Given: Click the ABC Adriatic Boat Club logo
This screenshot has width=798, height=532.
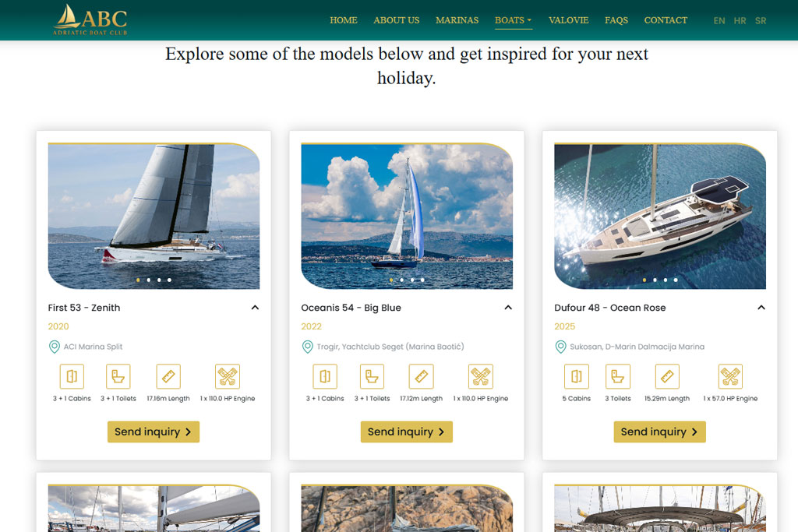Looking at the screenshot, I should 90,20.
